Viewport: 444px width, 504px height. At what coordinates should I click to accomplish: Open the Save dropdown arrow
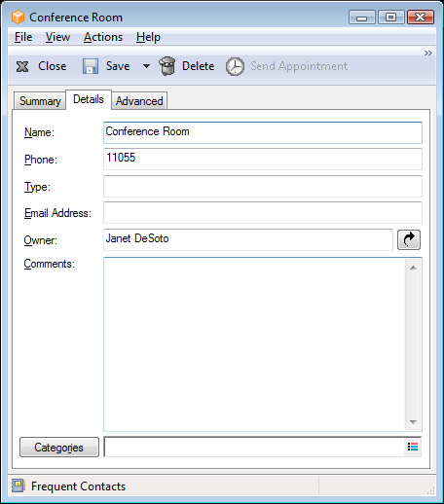pyautogui.click(x=146, y=66)
